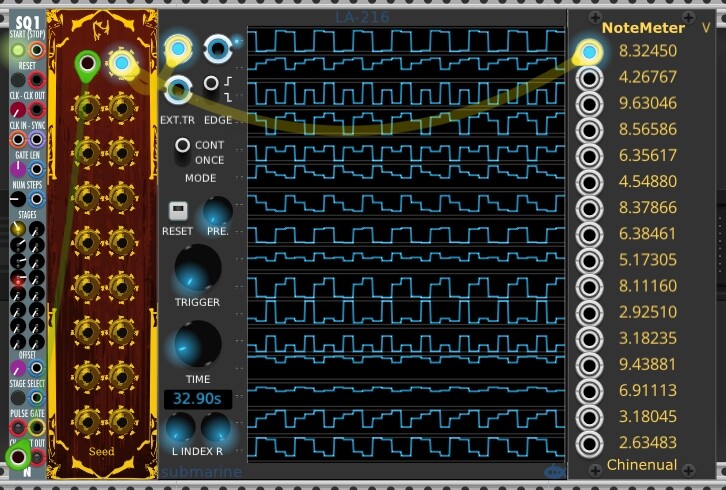The height and width of the screenshot is (490, 726).
Task: Click the NoteMeter jack beside 9.43881
Action: (x=590, y=364)
